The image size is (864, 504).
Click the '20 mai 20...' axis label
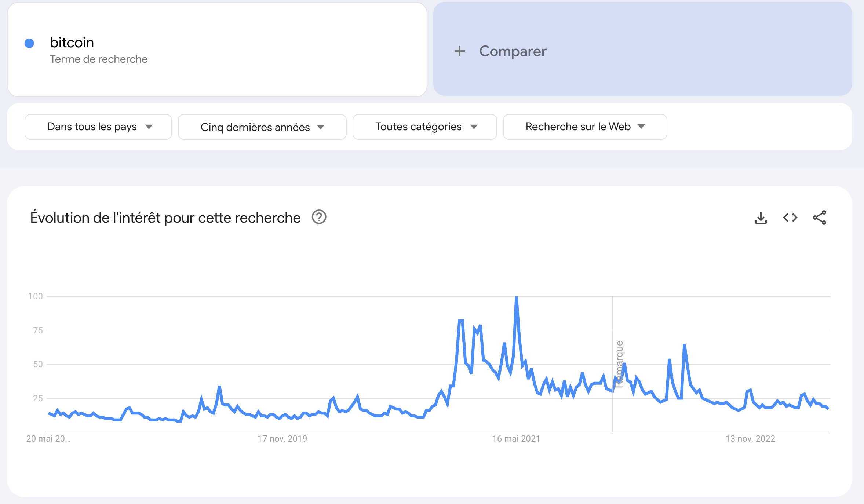[x=48, y=439]
